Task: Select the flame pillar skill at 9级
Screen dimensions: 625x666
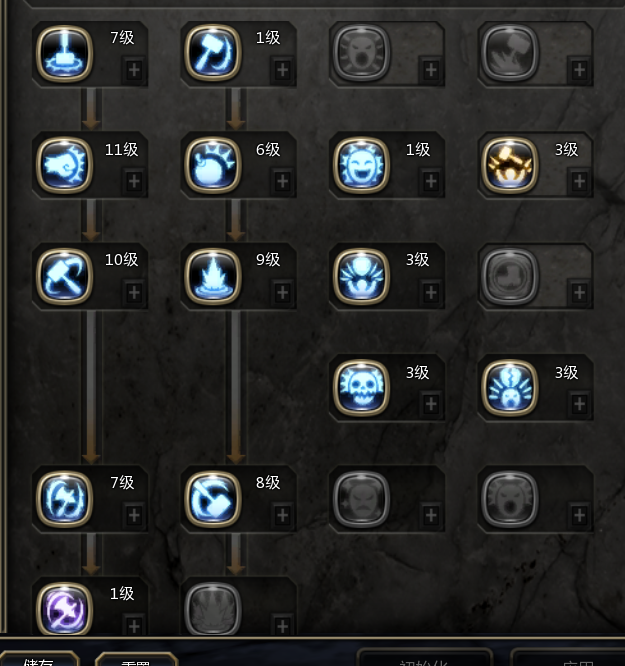Action: [213, 276]
